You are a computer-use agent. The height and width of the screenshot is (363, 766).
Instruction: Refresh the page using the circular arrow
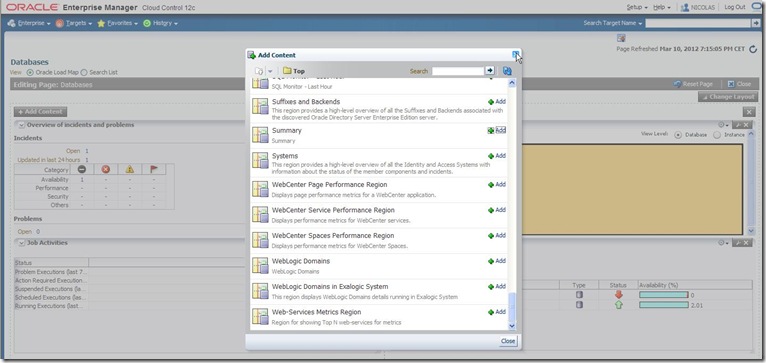tap(753, 49)
